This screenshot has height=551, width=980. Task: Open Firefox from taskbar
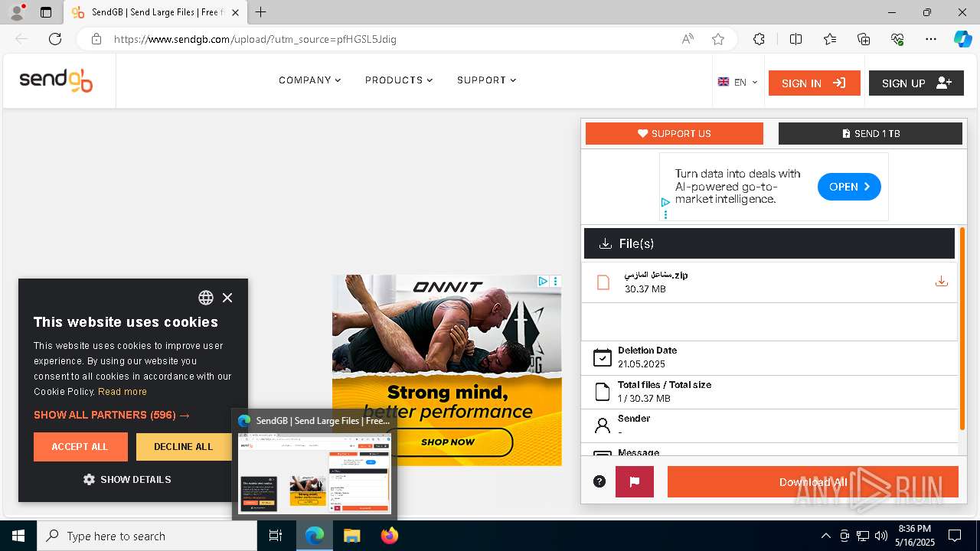click(390, 536)
